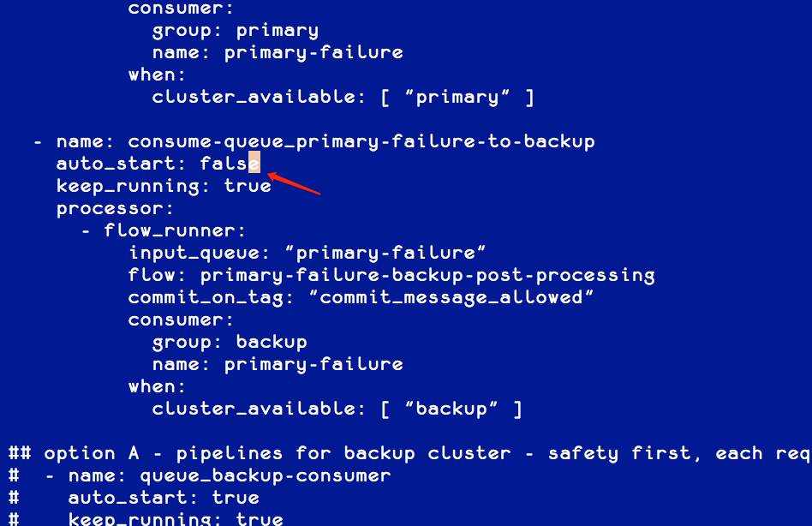Click commented name 'queue_backup-consumer'
The height and width of the screenshot is (526, 812).
click(266, 475)
